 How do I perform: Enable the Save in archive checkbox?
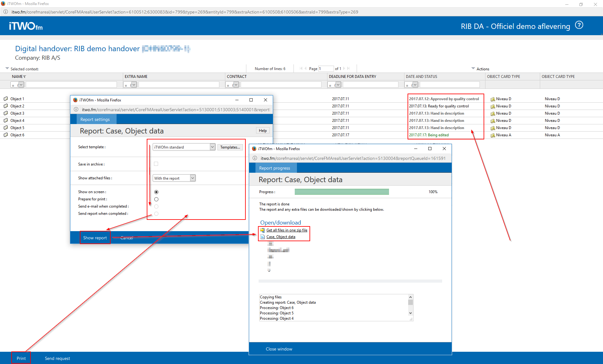click(156, 164)
